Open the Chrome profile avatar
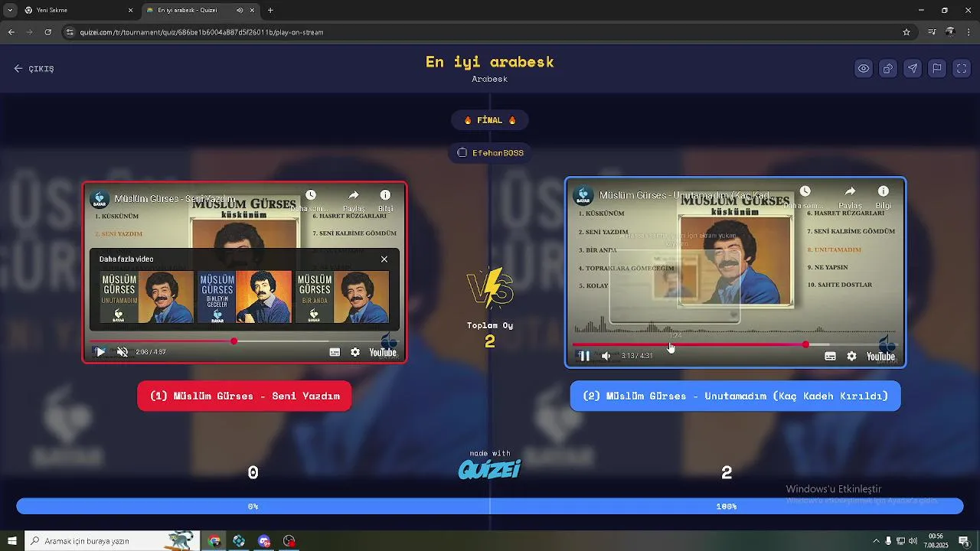 [x=950, y=32]
